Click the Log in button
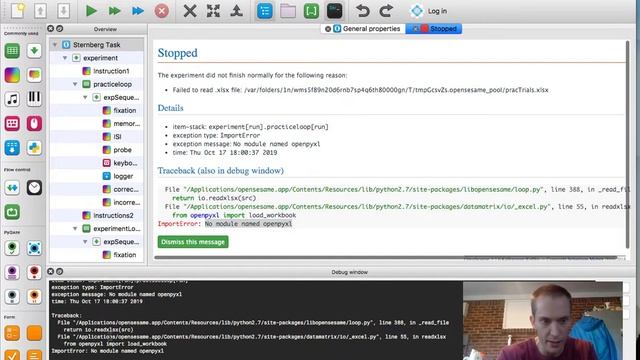This screenshot has height=360, width=640. pos(429,11)
